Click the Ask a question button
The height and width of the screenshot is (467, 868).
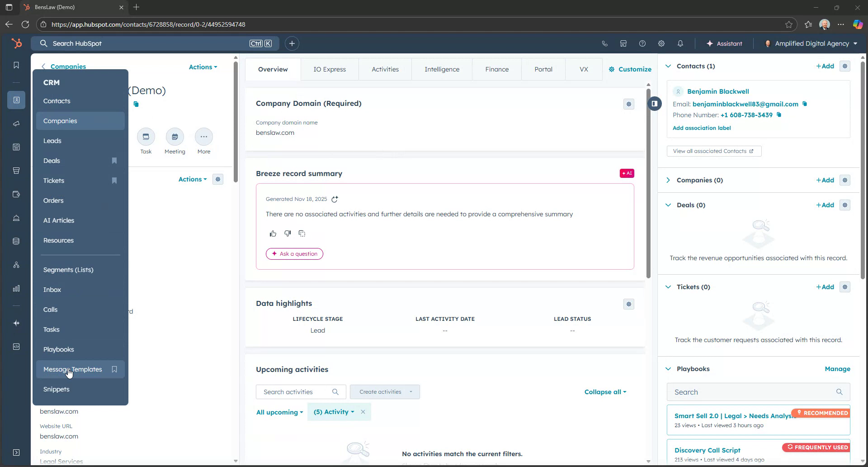coord(294,254)
